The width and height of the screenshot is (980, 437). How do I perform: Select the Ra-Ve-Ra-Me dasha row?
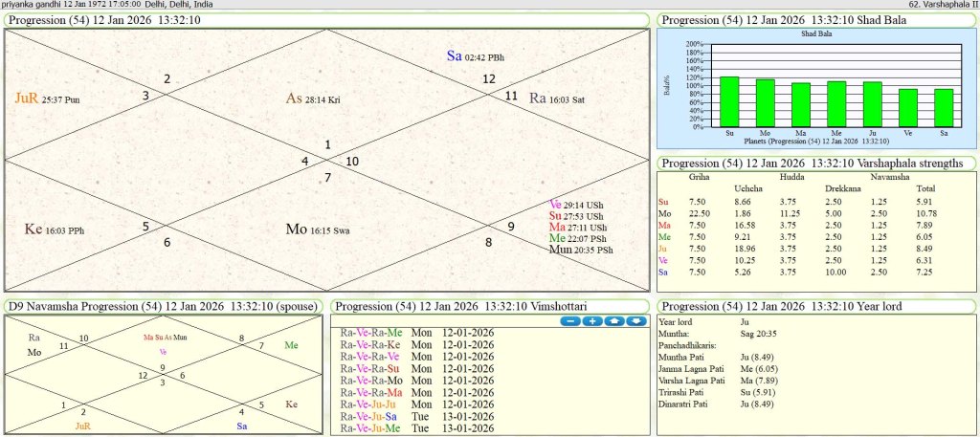(x=372, y=332)
